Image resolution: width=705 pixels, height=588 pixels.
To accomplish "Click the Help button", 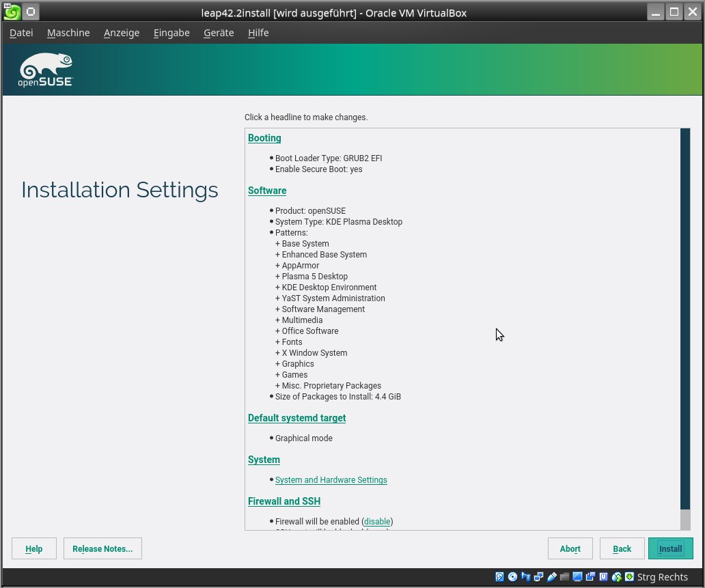I will point(33,548).
